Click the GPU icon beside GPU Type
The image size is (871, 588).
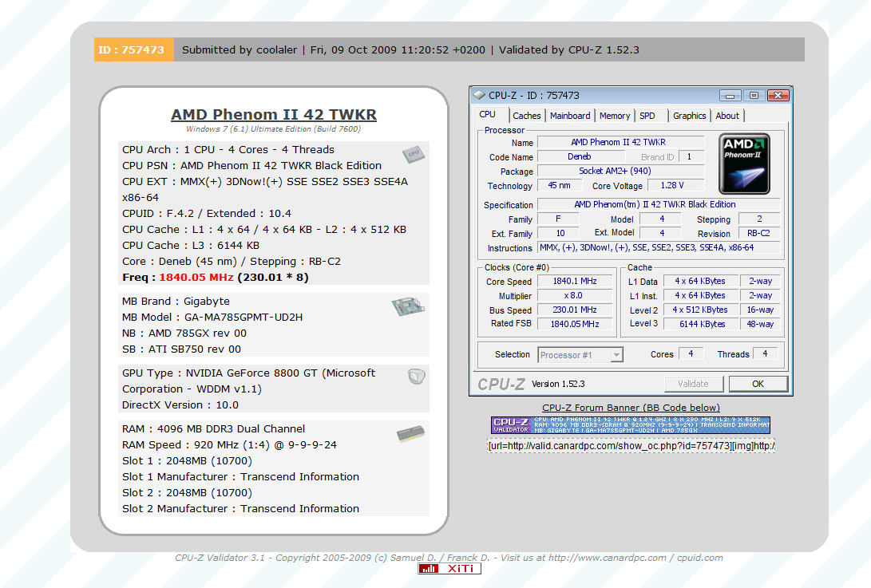(x=416, y=377)
